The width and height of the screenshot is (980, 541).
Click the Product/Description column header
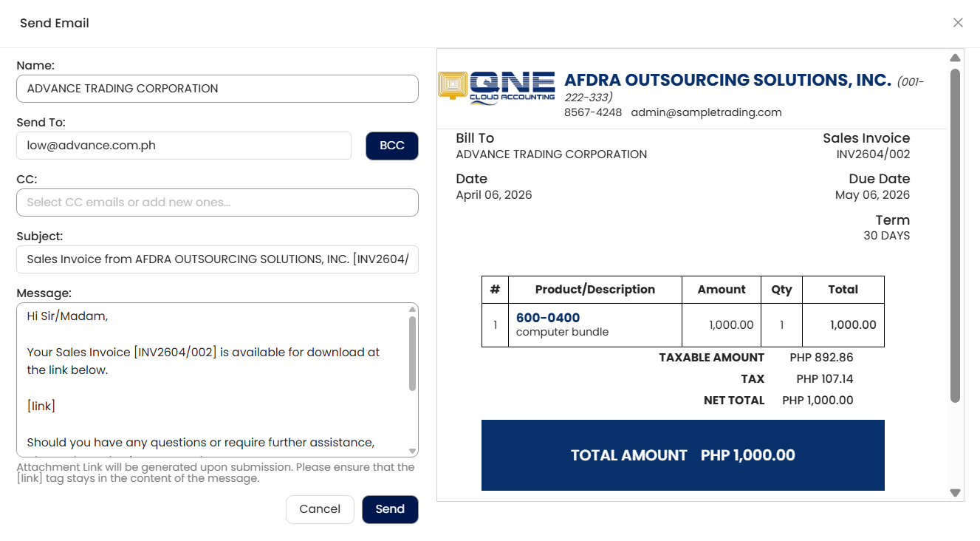pos(595,290)
